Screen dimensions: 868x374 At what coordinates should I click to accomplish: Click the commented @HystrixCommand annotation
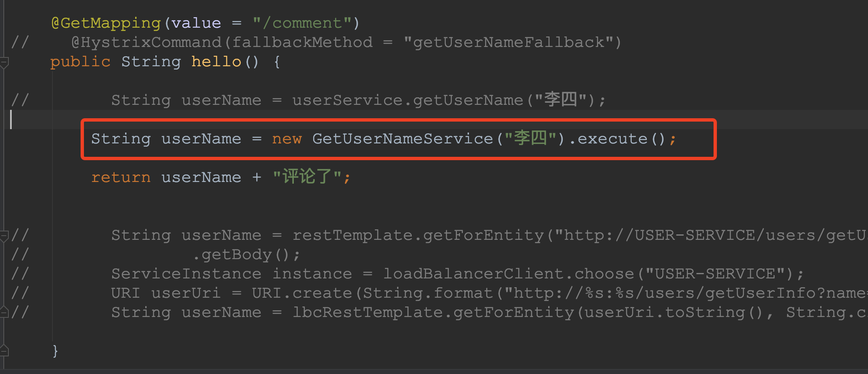(146, 42)
